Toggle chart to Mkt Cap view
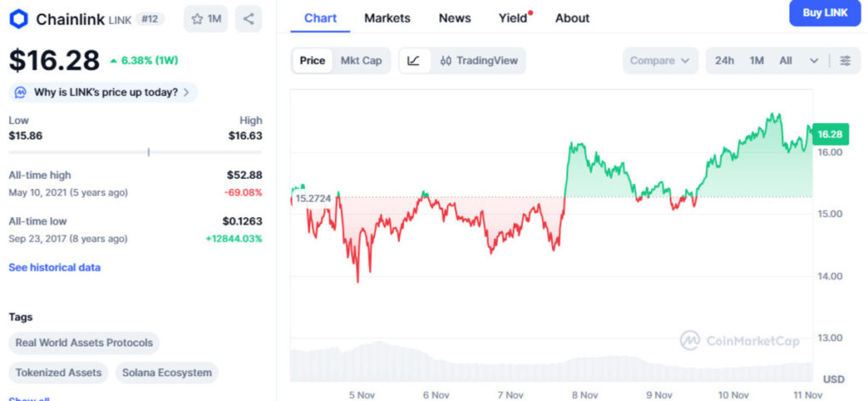Screen dimensions: 868x401 [360, 60]
